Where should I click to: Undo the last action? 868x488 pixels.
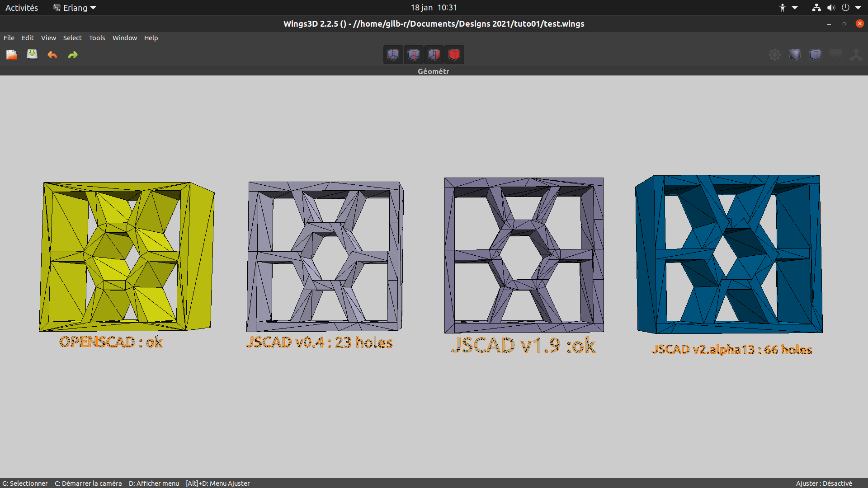pos(52,54)
